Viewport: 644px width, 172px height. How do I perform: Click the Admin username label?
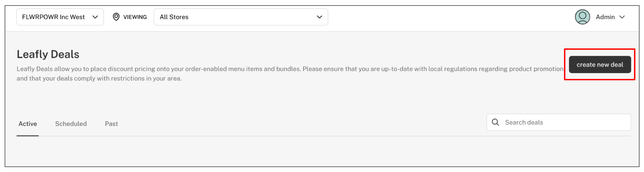605,17
